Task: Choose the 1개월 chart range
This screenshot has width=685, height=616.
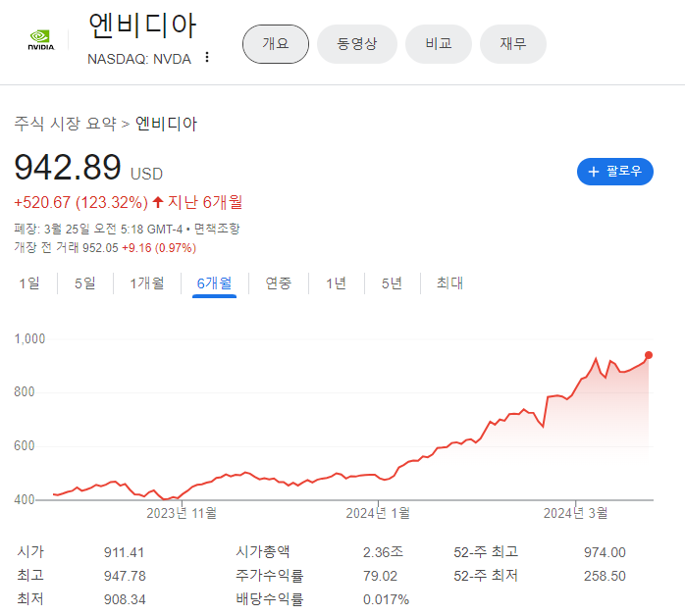Action: (x=147, y=283)
